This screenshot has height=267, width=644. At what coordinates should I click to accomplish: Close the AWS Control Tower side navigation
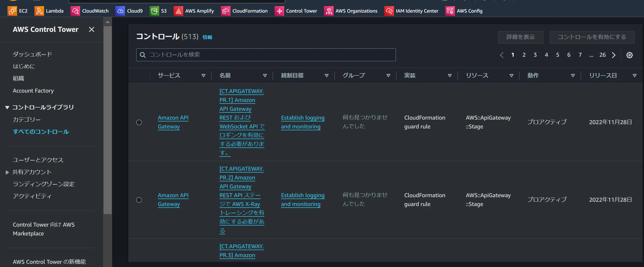[92, 29]
